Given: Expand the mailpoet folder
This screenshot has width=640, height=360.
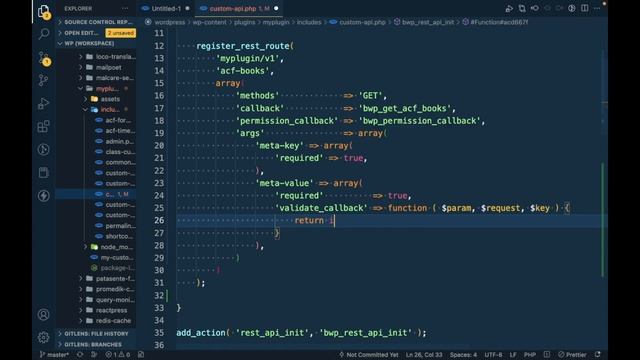Looking at the screenshot, I should [x=108, y=67].
